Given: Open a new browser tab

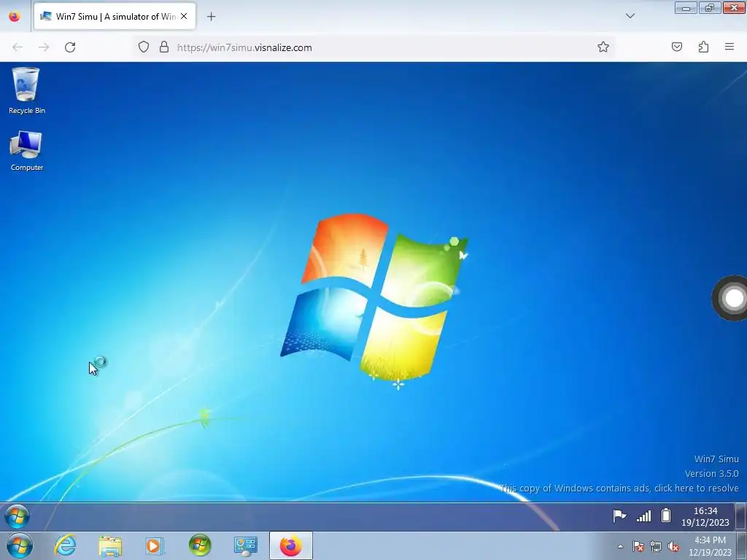Looking at the screenshot, I should point(211,17).
